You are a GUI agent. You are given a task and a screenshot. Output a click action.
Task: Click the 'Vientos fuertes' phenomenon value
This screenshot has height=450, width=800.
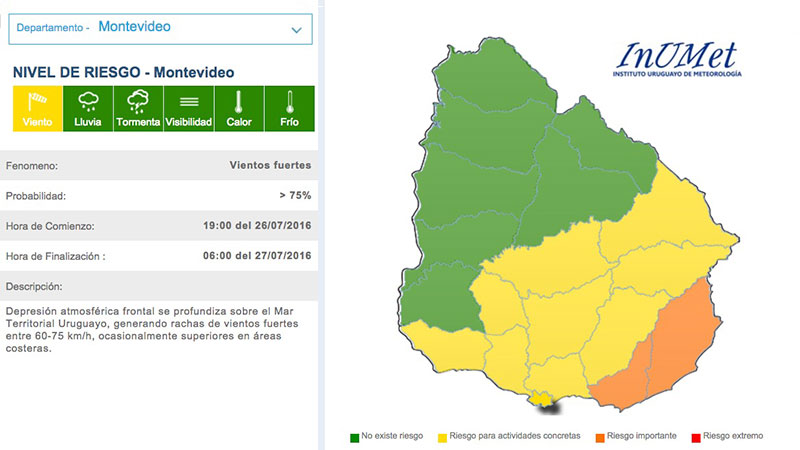270,165
